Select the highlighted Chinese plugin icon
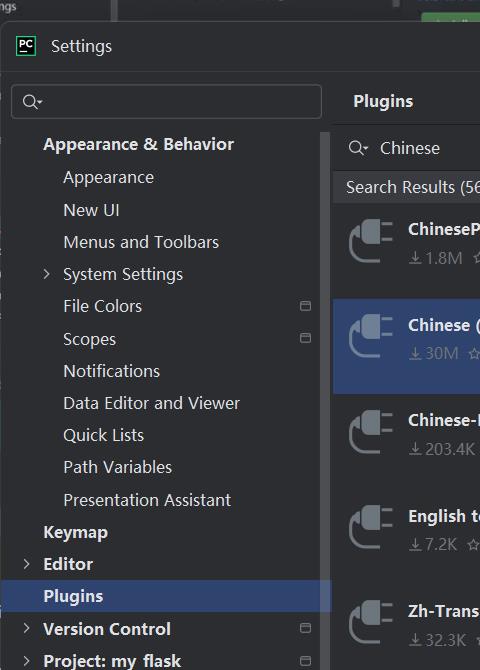 pyautogui.click(x=371, y=336)
